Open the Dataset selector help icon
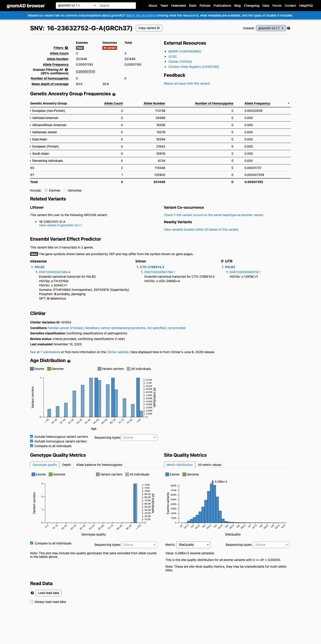This screenshot has width=321, height=644. coord(288,28)
